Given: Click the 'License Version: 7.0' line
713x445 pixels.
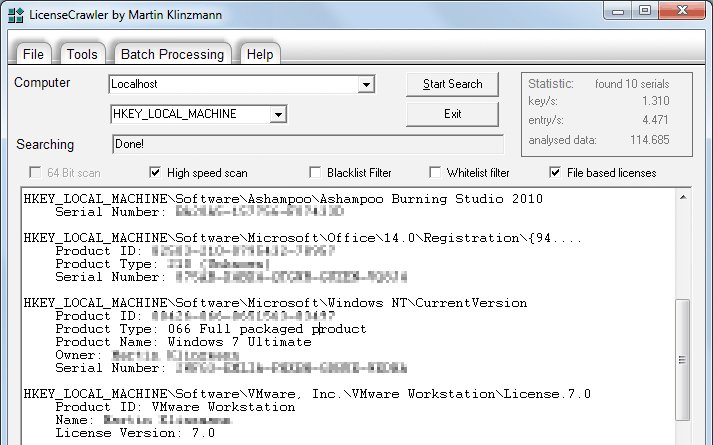Looking at the screenshot, I should [x=136, y=433].
